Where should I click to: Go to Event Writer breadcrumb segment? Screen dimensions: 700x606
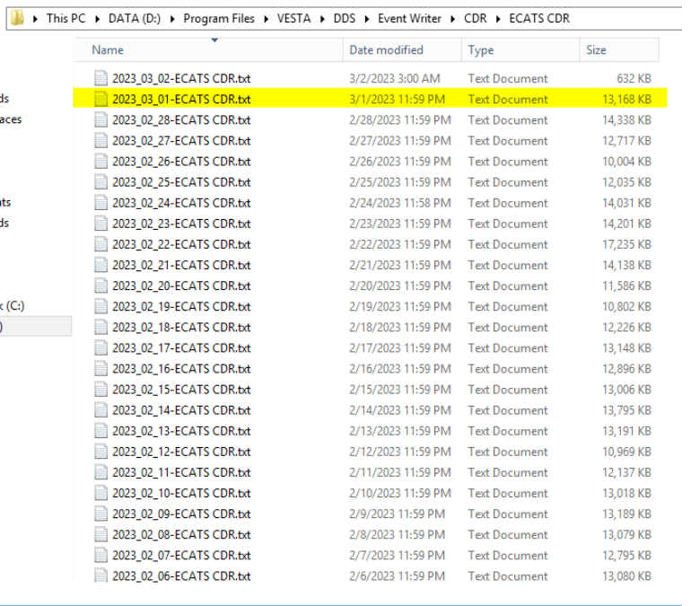[409, 18]
